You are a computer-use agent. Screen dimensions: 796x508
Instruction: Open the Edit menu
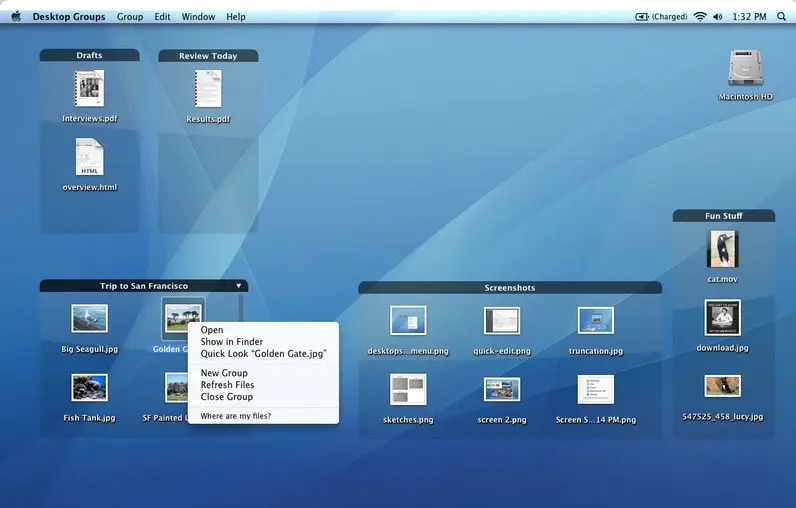(x=162, y=17)
